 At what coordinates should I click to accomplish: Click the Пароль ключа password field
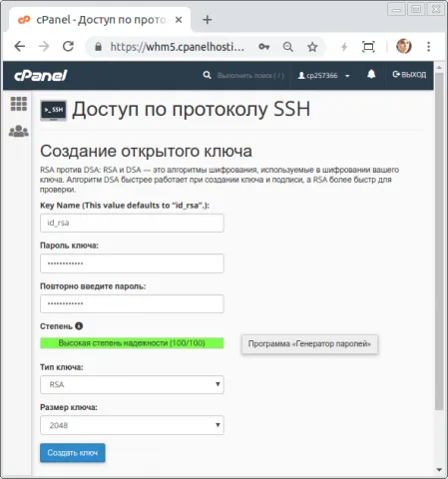[132, 263]
